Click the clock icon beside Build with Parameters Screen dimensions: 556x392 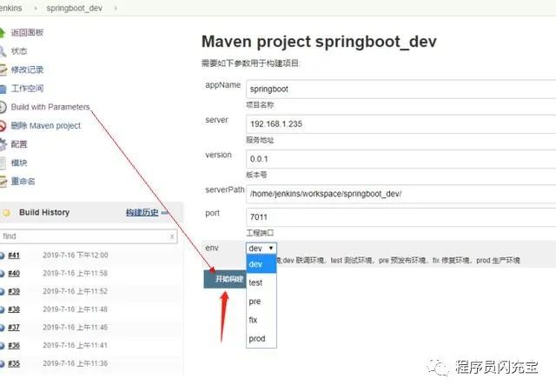click(x=3, y=107)
